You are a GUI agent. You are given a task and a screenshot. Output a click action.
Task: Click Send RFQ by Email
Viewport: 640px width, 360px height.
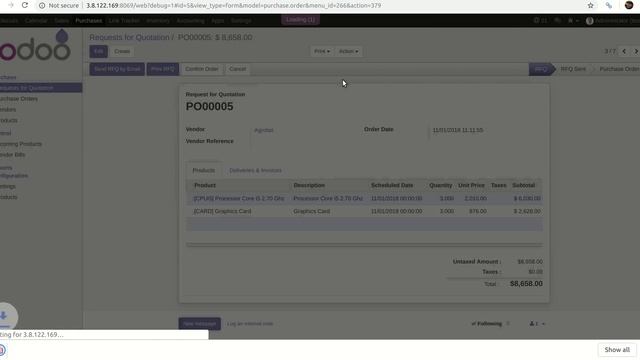pyautogui.click(x=117, y=69)
